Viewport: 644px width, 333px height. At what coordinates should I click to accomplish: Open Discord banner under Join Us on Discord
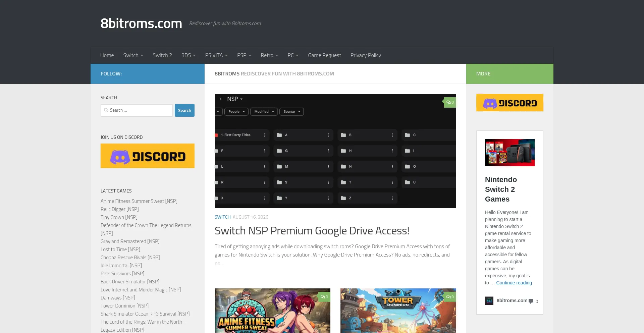(x=148, y=156)
